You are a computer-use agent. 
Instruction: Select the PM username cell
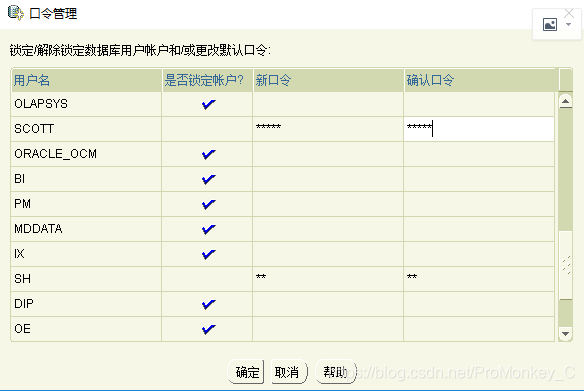pyautogui.click(x=86, y=204)
